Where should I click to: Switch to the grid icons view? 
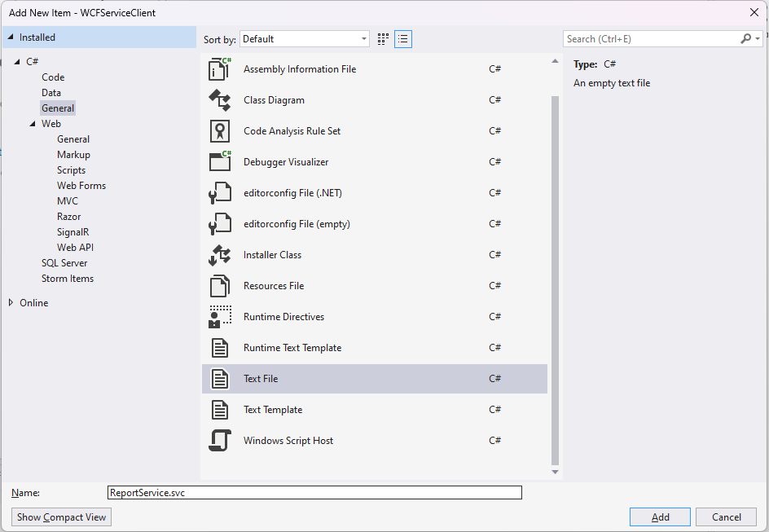(384, 39)
